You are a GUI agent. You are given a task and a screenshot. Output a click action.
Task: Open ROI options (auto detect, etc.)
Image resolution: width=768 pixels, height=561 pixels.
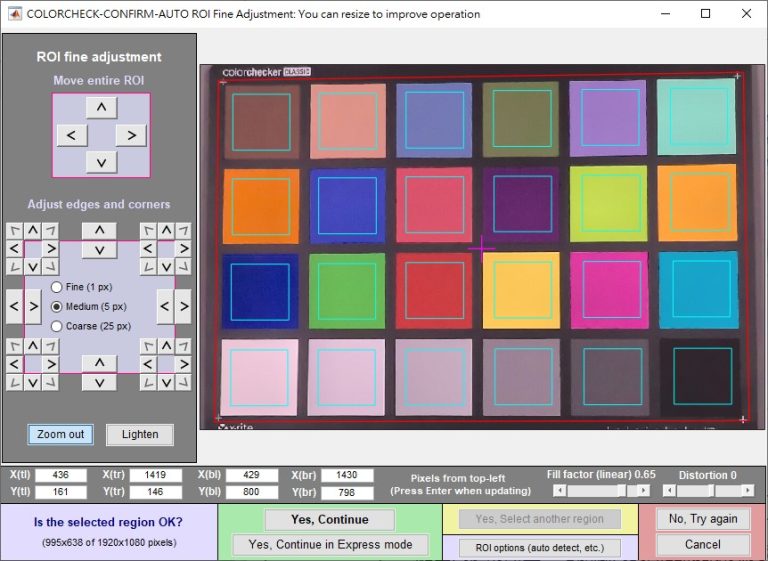click(x=540, y=547)
